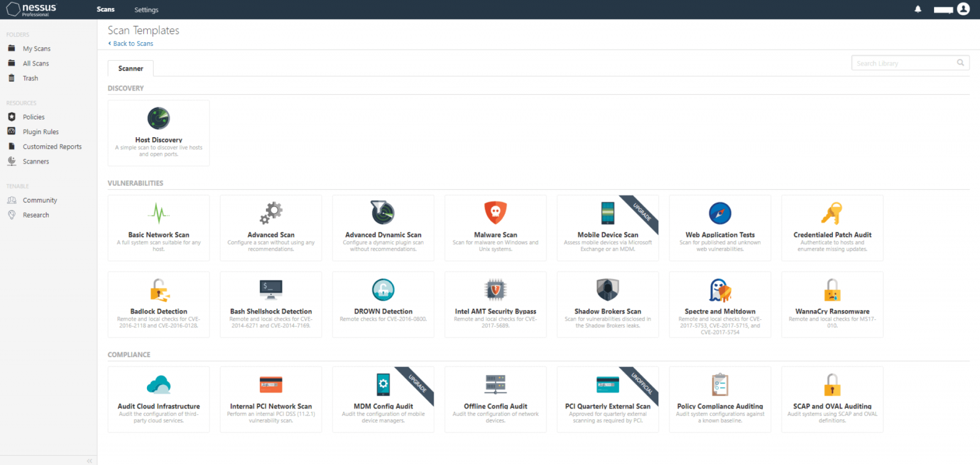Select the Basic Network Scan icon
Image resolution: width=980 pixels, height=465 pixels.
[159, 213]
